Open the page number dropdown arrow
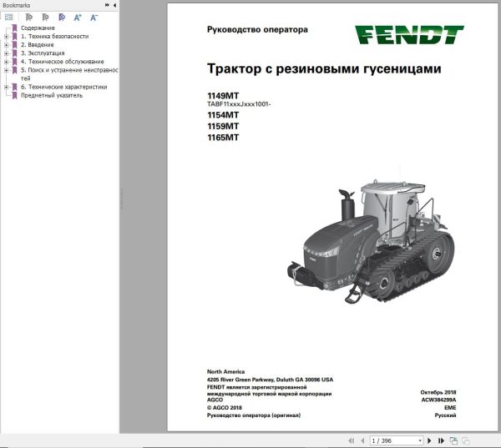This screenshot has height=448, width=501. pyautogui.click(x=420, y=441)
